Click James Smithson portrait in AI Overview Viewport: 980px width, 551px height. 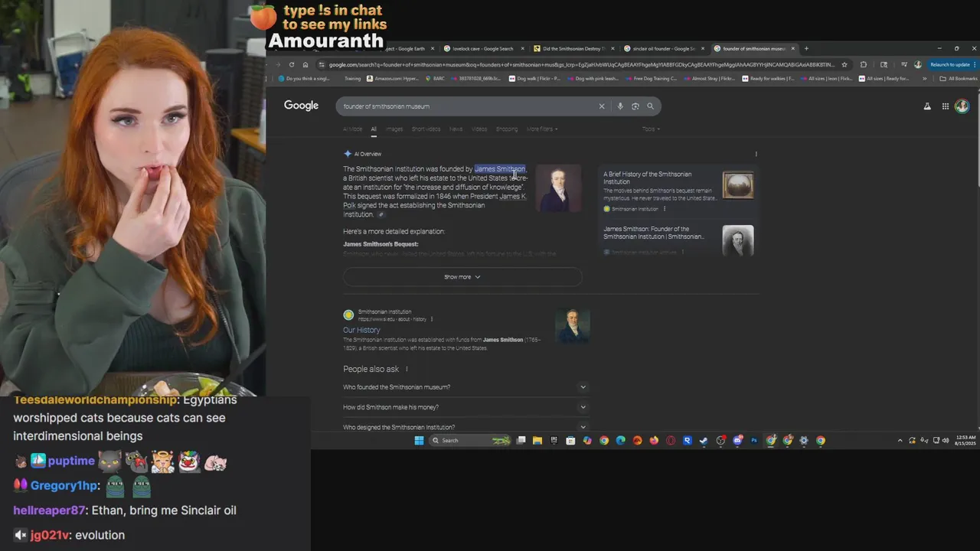tap(558, 188)
